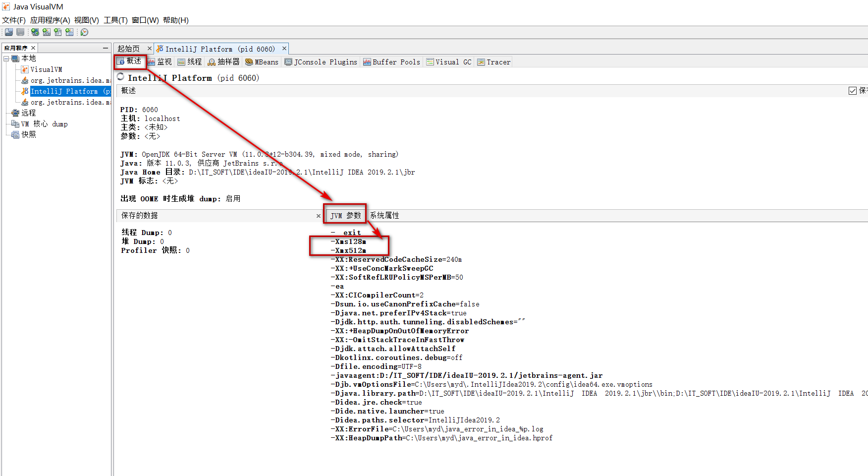This screenshot has width=868, height=476.
Task: Switch to the 抽样器 sampler tab
Action: pos(223,62)
